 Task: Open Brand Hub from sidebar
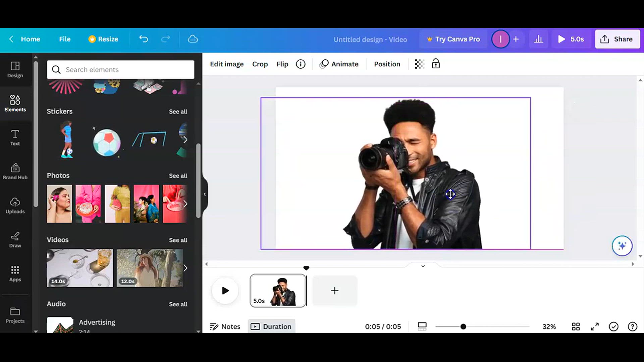15,172
